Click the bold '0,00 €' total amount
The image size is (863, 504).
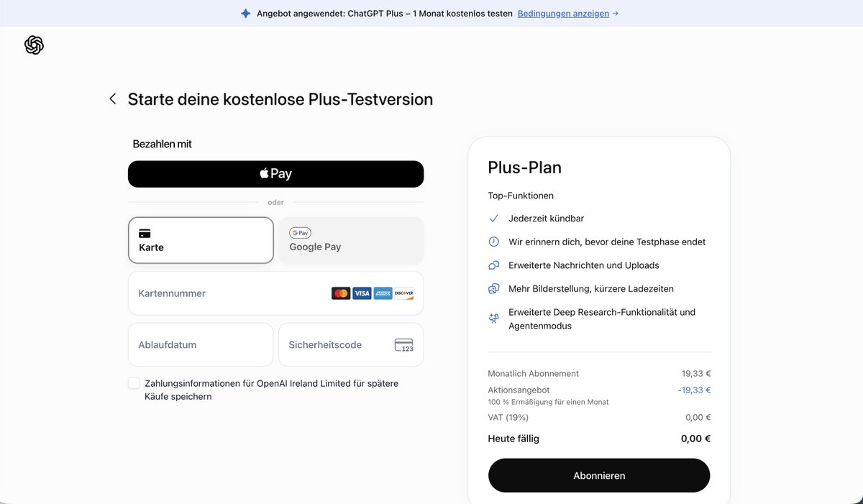[695, 439]
